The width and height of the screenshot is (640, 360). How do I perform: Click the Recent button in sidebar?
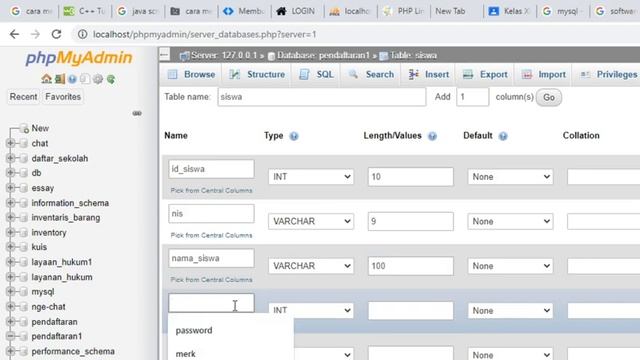[23, 97]
